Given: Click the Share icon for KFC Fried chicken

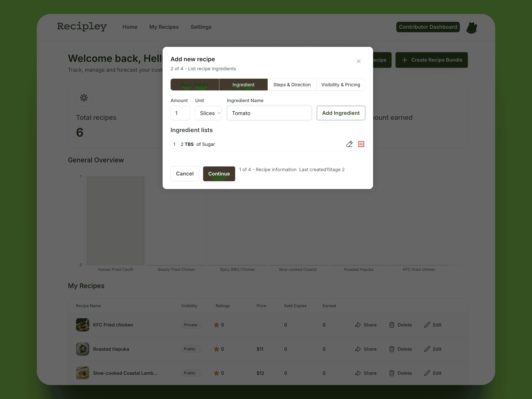Looking at the screenshot, I should tap(358, 325).
